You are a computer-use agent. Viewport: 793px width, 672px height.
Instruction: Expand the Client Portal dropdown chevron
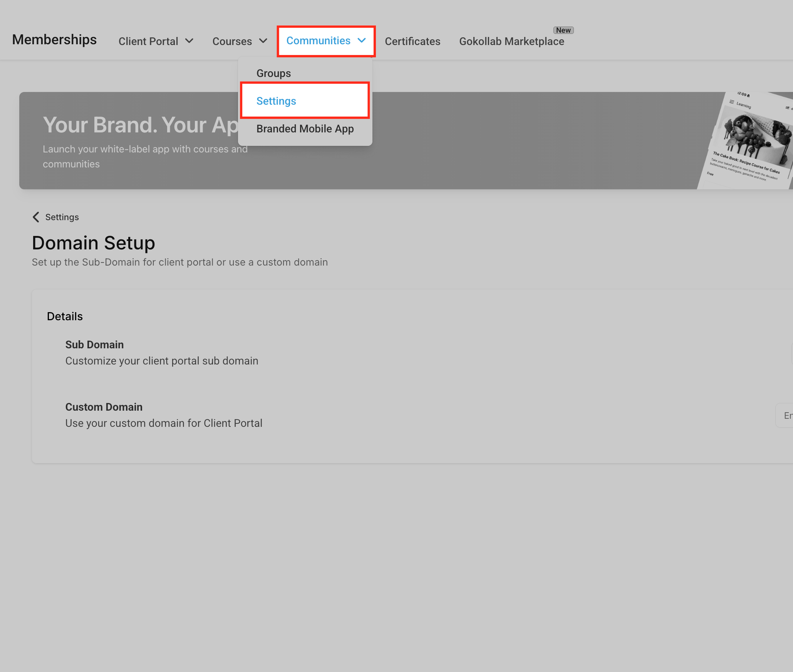(189, 41)
